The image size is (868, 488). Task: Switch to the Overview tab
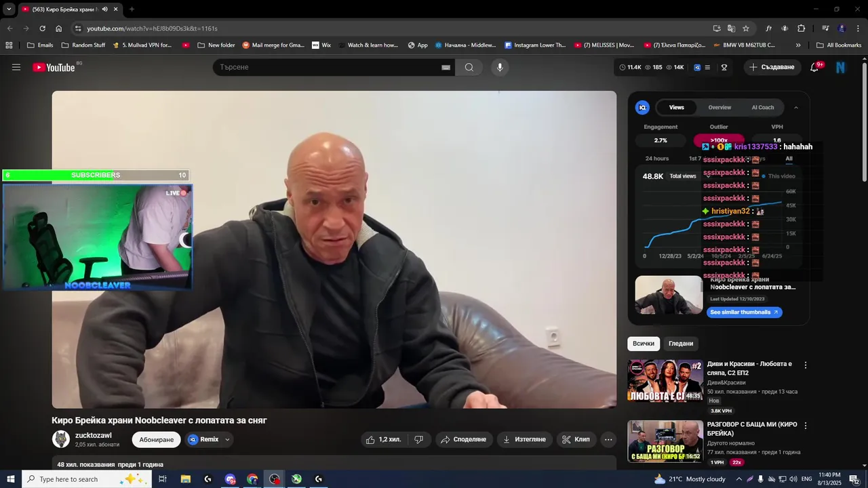[x=719, y=107]
